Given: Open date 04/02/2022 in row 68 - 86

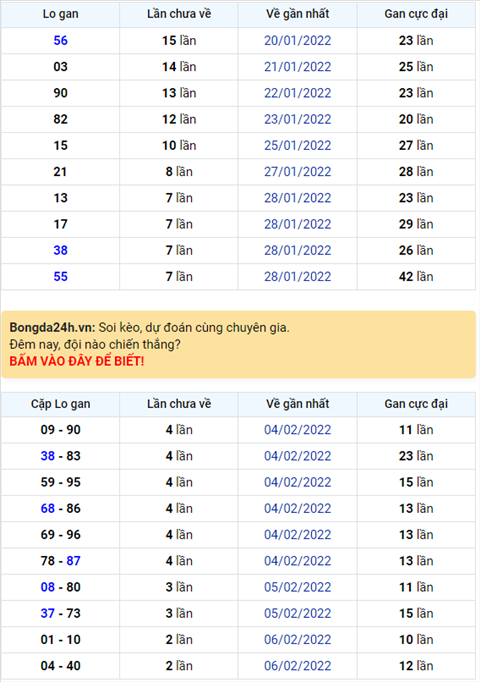Looking at the screenshot, I should coord(297,508).
